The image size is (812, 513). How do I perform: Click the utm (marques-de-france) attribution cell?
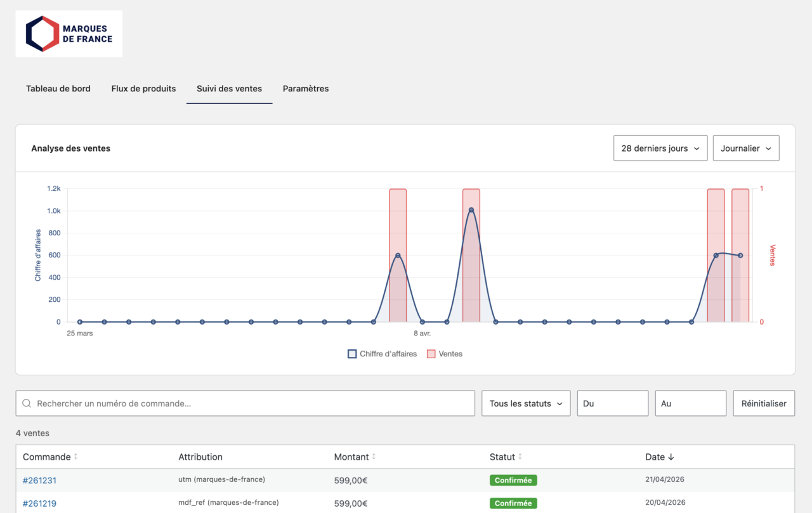[x=221, y=479]
